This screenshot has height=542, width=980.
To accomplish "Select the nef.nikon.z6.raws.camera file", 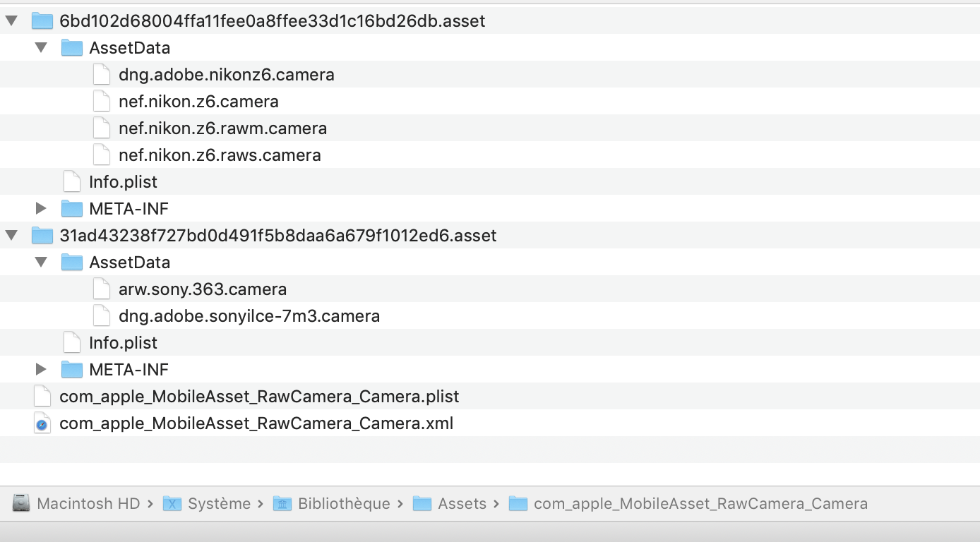I will click(x=220, y=155).
